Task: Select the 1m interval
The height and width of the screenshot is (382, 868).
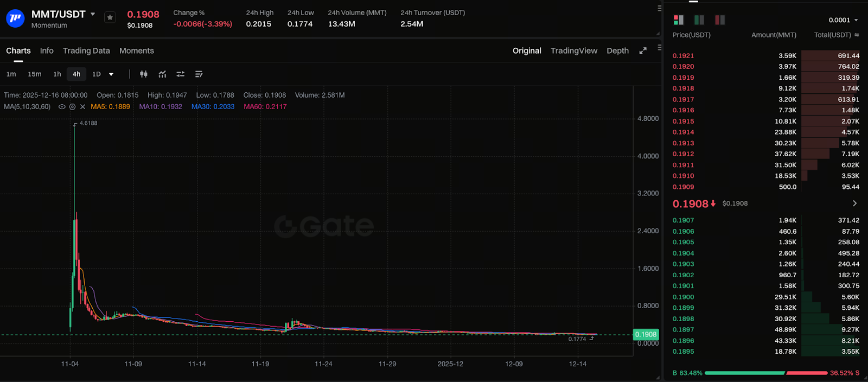Action: coord(11,74)
